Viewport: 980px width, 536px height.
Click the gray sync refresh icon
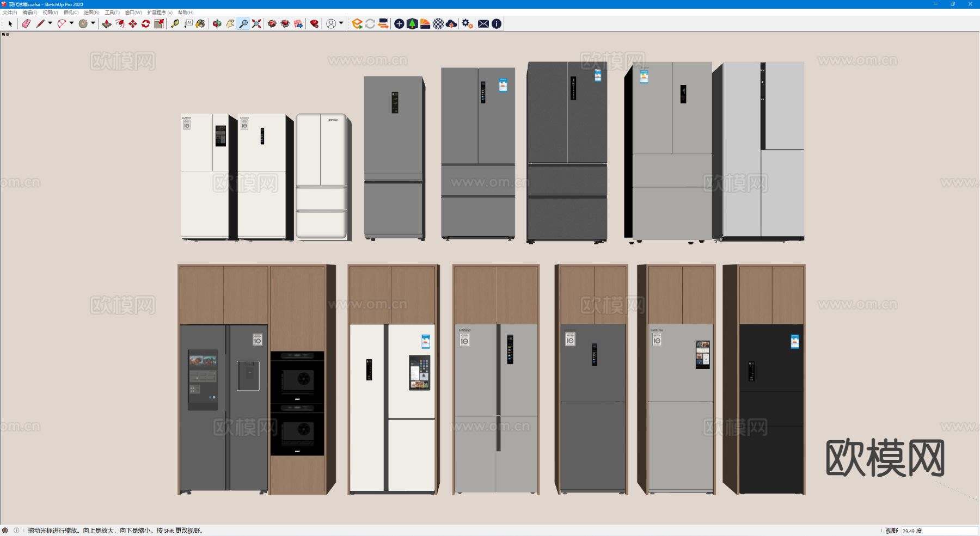[x=370, y=23]
